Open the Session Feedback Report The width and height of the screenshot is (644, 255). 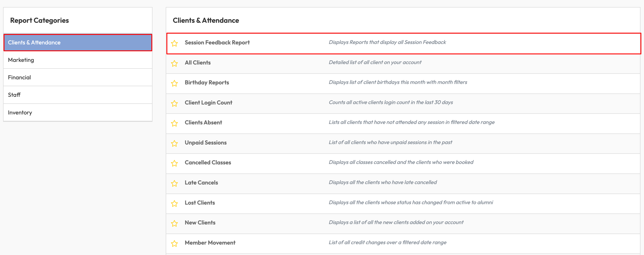click(217, 42)
